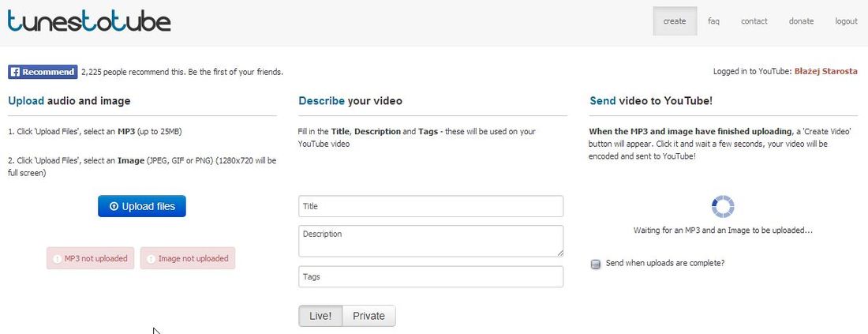The image size is (868, 334).
Task: Click the MP3 not uploaded status badge
Action: (90, 258)
